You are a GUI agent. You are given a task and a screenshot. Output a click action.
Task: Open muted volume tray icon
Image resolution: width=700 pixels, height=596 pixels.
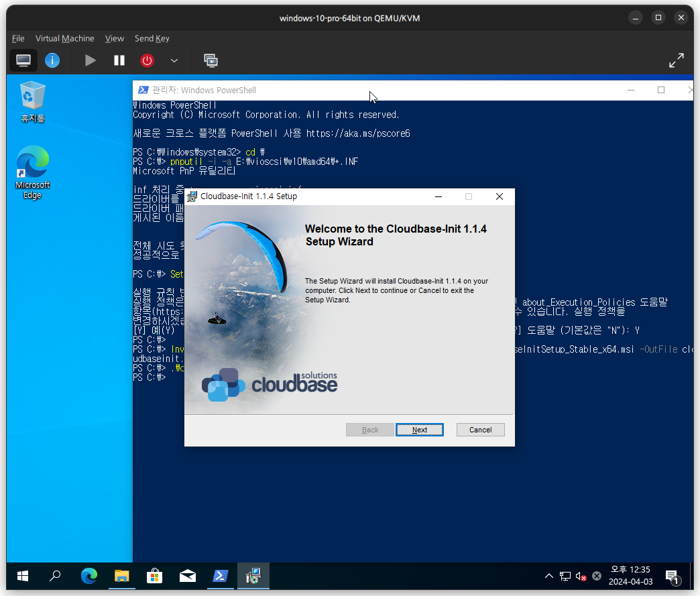[581, 576]
